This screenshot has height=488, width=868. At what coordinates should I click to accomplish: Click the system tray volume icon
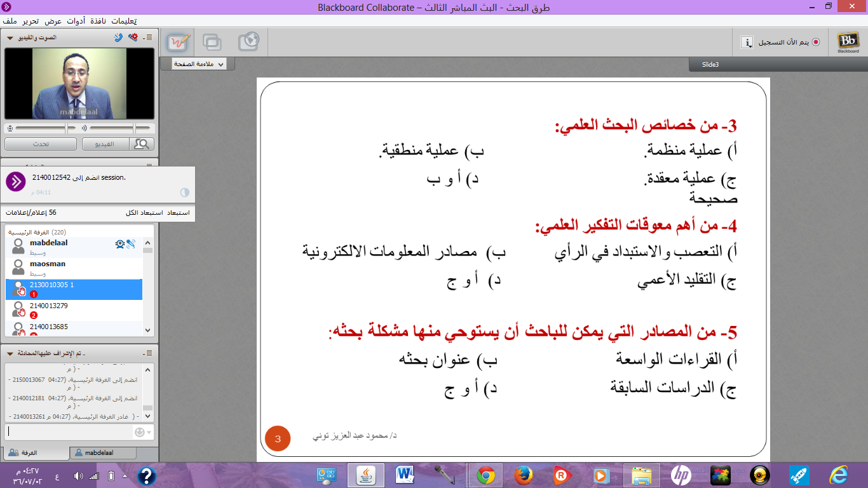tap(78, 475)
